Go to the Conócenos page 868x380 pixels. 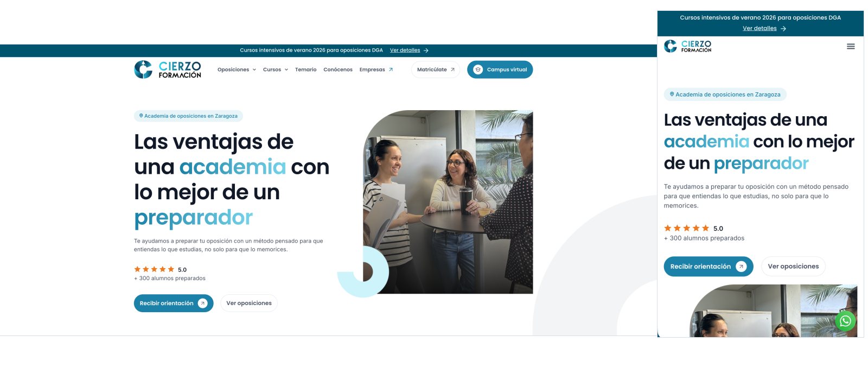click(x=338, y=69)
